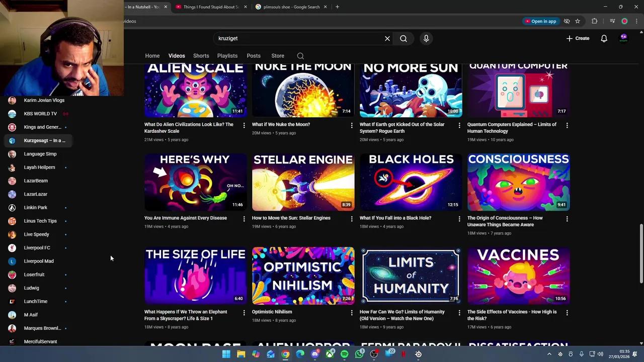Open 'How to Move the Sun: Stellar Engines' title
The height and width of the screenshot is (362, 644).
click(291, 218)
